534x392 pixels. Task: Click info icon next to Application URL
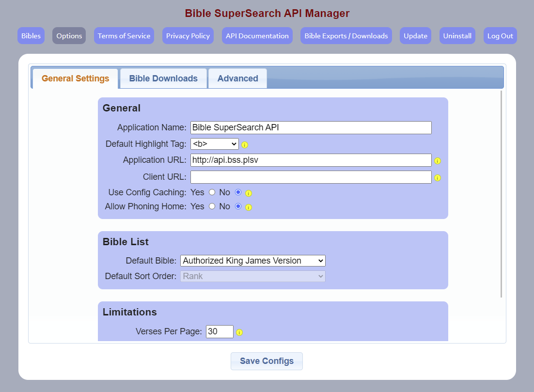(x=438, y=161)
